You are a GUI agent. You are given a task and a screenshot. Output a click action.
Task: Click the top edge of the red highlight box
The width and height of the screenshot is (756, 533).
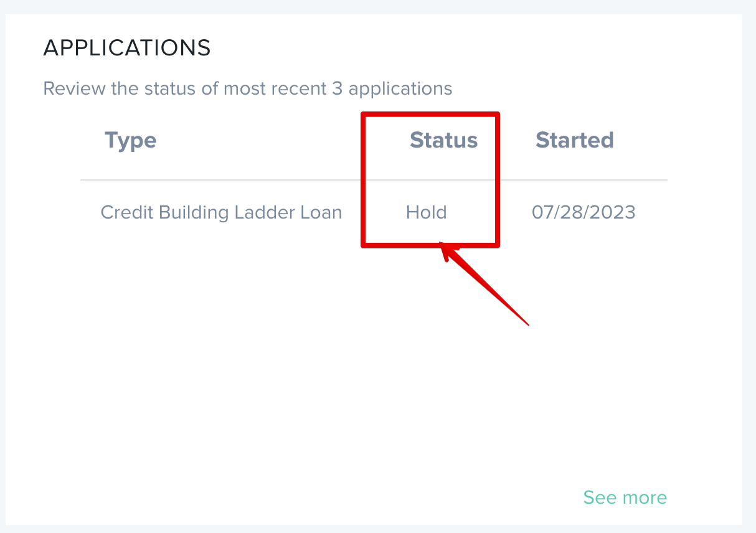(x=430, y=114)
